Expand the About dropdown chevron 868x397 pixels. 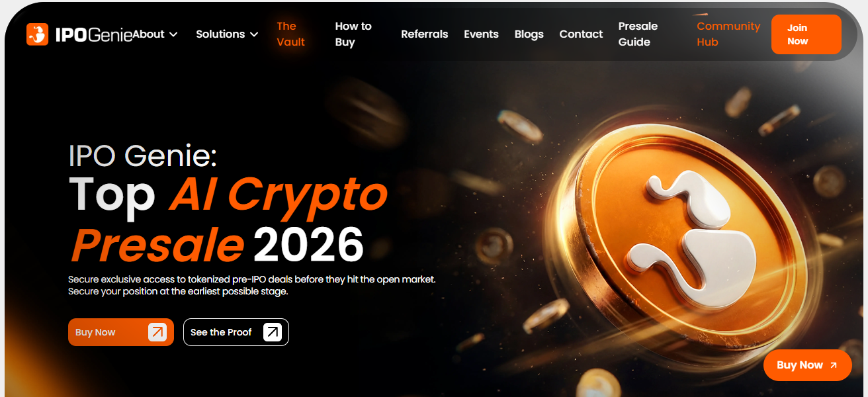[173, 34]
